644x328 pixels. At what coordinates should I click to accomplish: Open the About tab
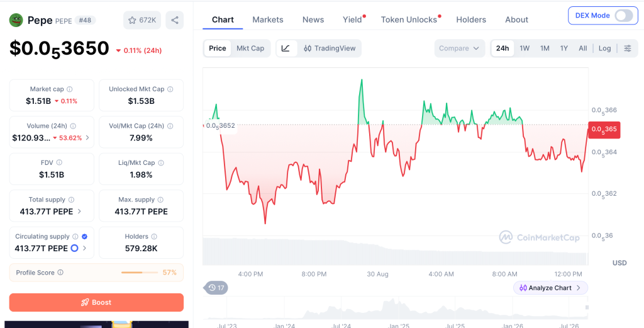tap(517, 20)
